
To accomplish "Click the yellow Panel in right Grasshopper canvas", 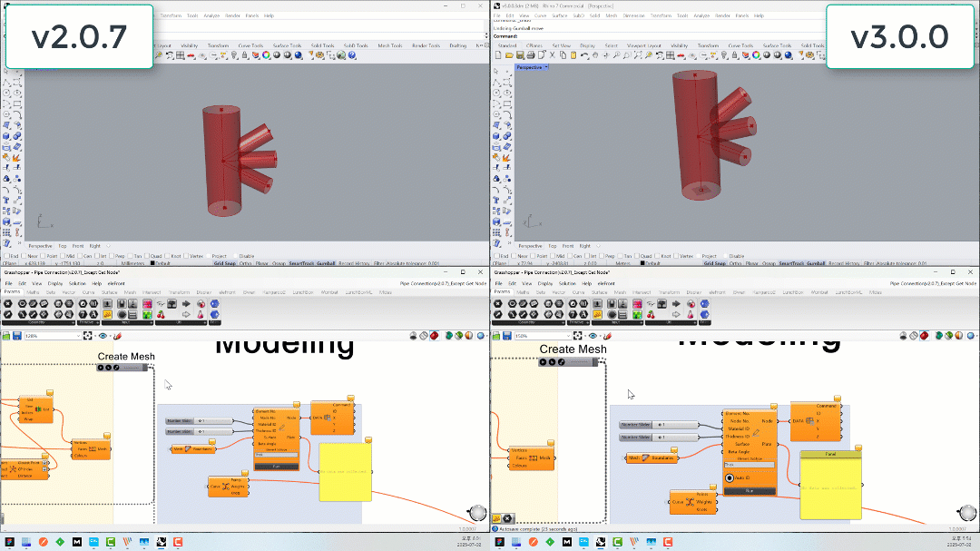I will pyautogui.click(x=830, y=486).
